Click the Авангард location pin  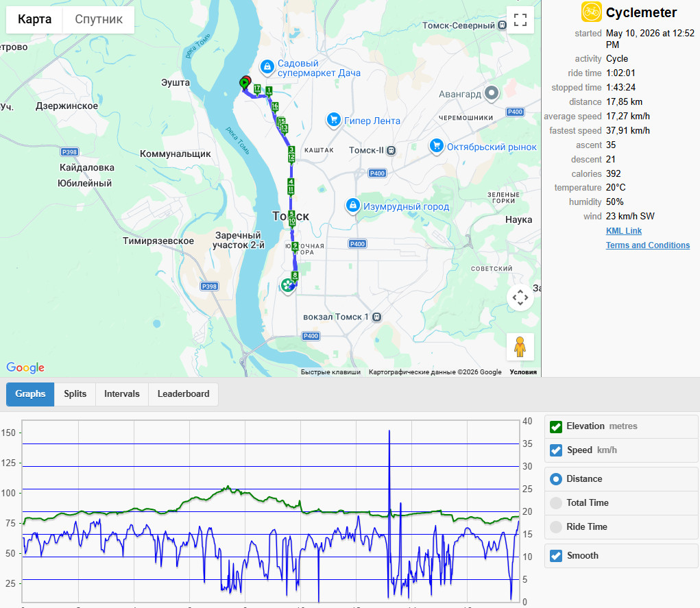[492, 93]
